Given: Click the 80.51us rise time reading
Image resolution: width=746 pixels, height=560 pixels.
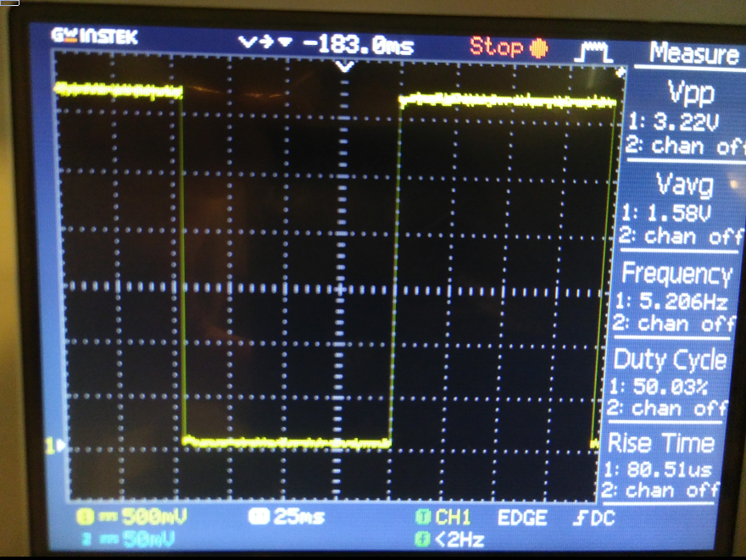Looking at the screenshot, I should pyautogui.click(x=658, y=469).
